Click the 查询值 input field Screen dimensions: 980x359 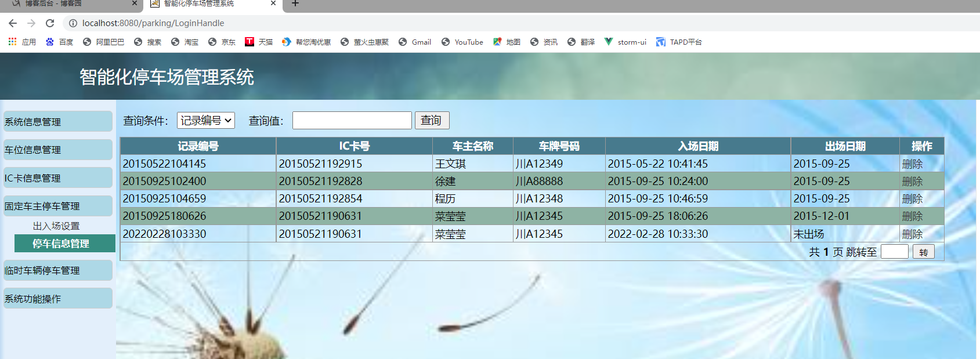(x=352, y=121)
